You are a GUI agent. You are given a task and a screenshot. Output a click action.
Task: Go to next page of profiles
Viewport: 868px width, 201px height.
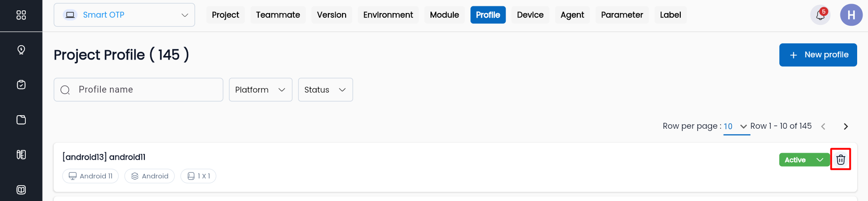tap(845, 126)
